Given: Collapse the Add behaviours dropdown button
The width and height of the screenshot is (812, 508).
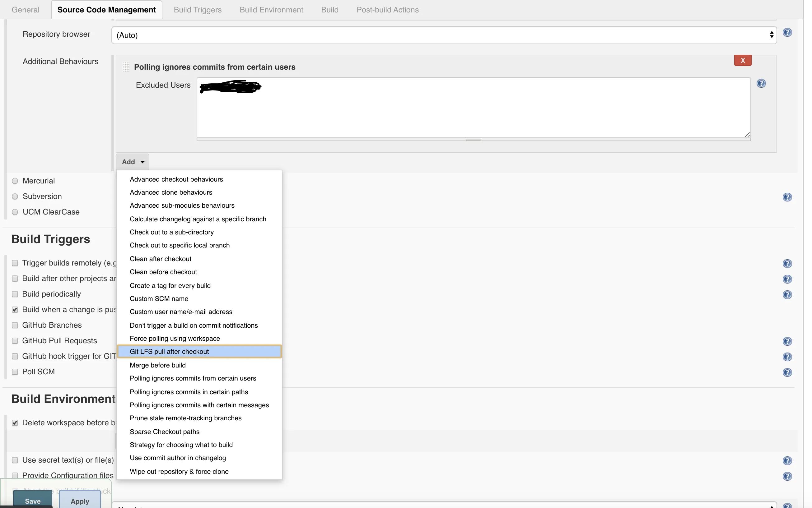Looking at the screenshot, I should pos(133,162).
